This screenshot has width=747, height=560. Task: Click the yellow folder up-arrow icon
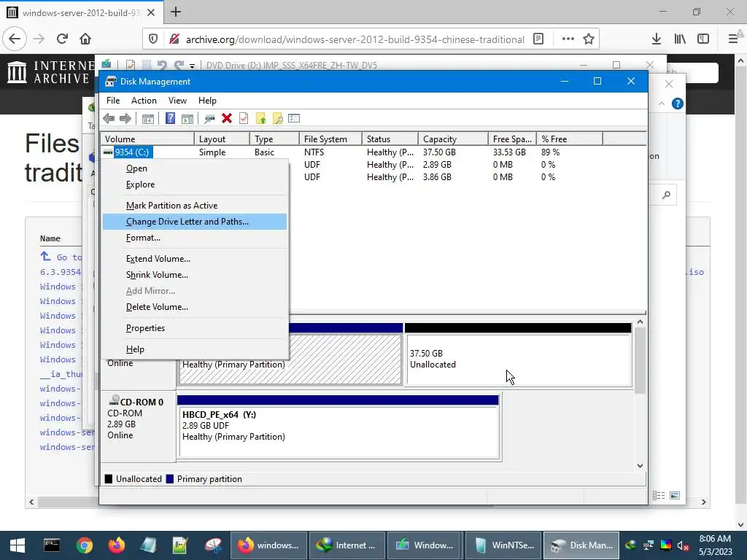coord(261,119)
